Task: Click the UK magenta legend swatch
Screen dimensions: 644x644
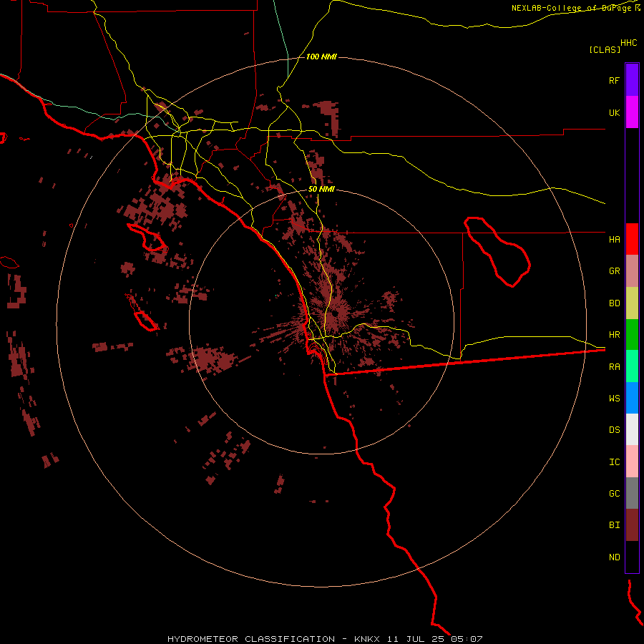Action: point(632,112)
